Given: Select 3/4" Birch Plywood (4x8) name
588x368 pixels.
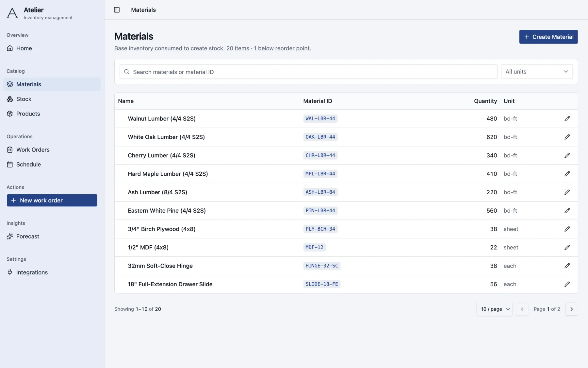Looking at the screenshot, I should click(162, 229).
